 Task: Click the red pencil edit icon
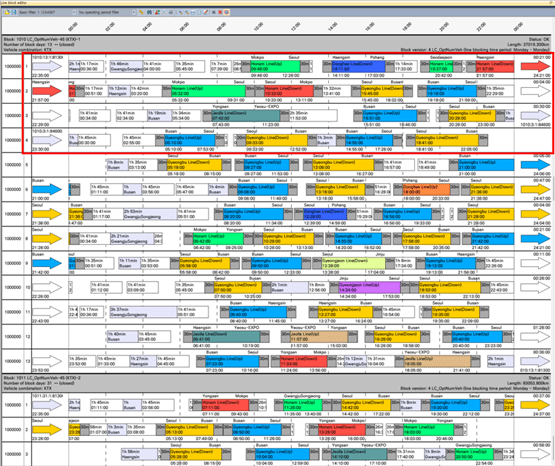pos(205,12)
